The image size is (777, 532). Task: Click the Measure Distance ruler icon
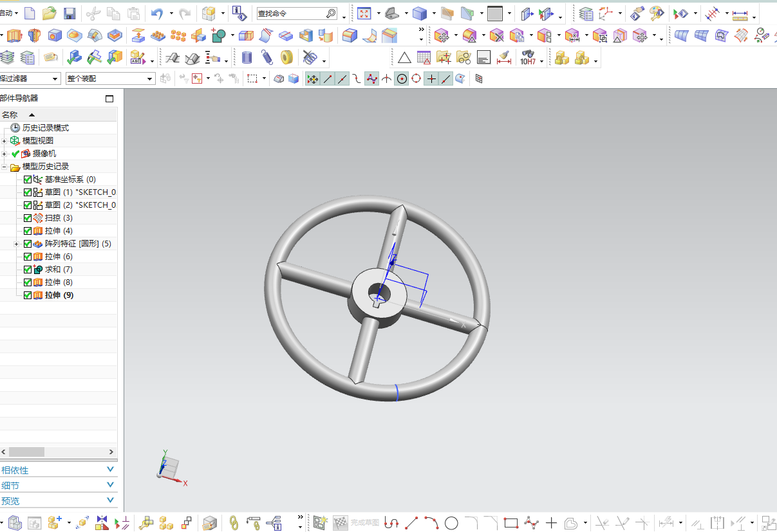[x=740, y=13]
